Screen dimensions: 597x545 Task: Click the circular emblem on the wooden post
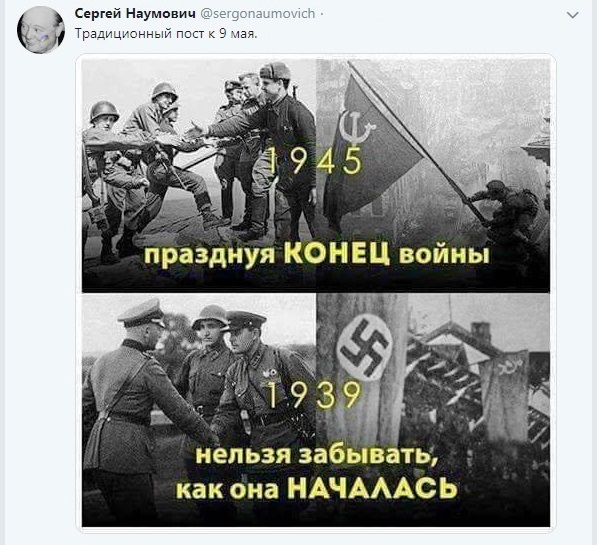(365, 349)
